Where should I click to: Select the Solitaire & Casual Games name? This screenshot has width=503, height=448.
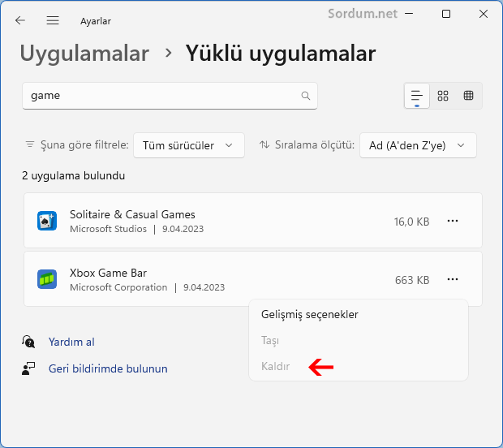[x=132, y=214]
